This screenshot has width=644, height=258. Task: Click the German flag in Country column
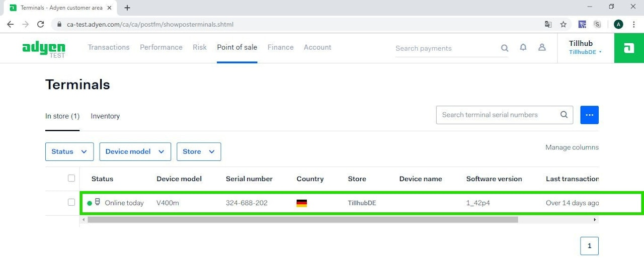click(x=302, y=203)
